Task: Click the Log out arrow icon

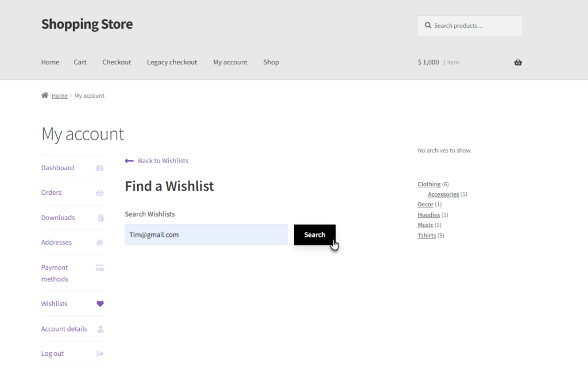Action: pyautogui.click(x=100, y=353)
